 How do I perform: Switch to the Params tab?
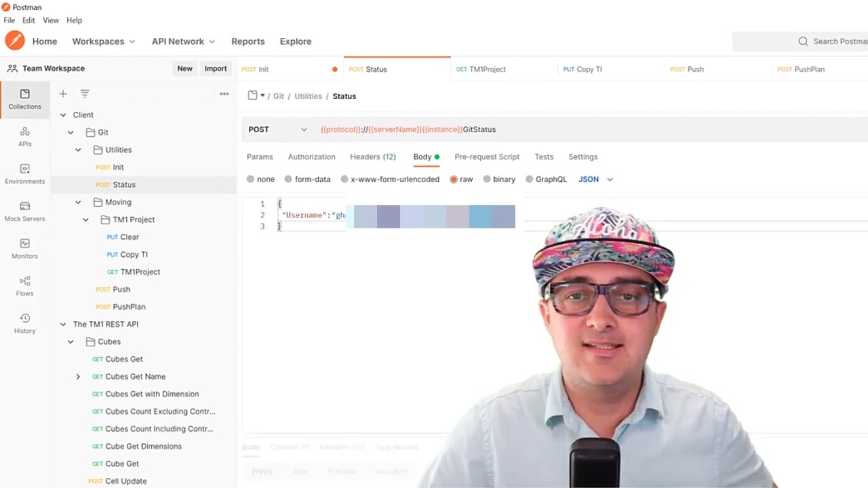pos(260,157)
